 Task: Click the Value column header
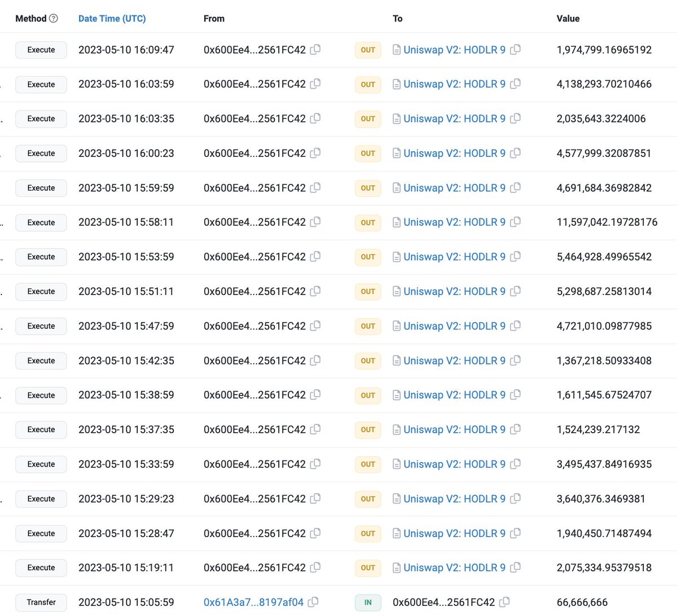click(568, 19)
